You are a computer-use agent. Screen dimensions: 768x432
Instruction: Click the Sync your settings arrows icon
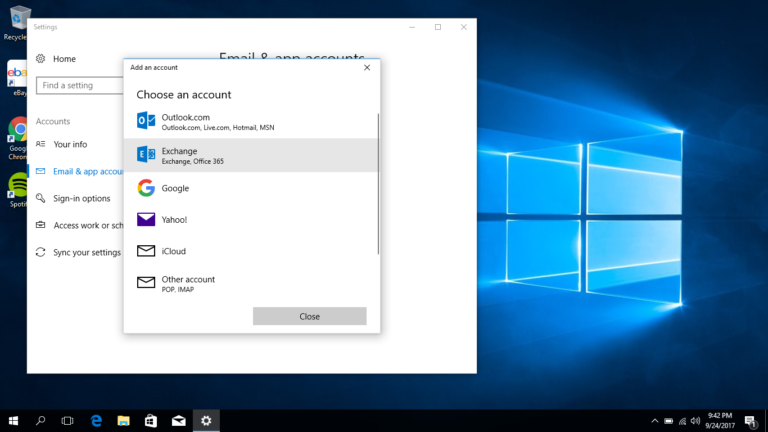coord(41,252)
